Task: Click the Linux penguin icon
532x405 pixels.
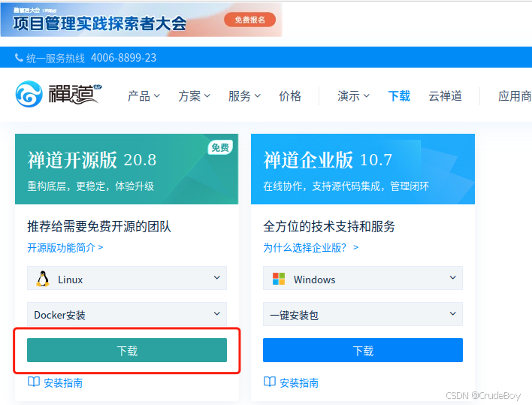Action: pyautogui.click(x=43, y=279)
